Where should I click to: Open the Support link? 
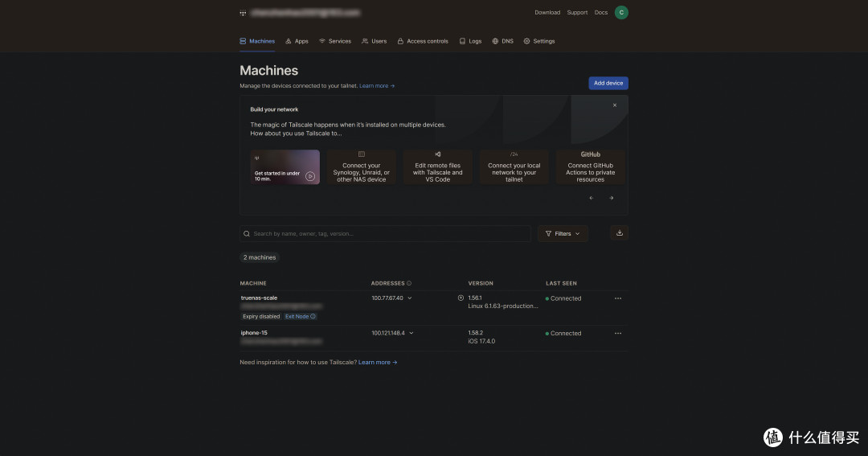pyautogui.click(x=577, y=12)
